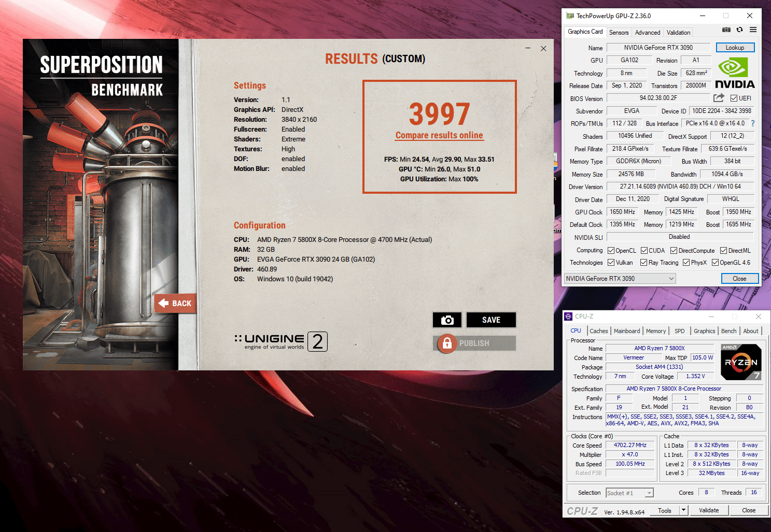Minimize the Superposition results window
771x532 pixels.
(x=528, y=49)
